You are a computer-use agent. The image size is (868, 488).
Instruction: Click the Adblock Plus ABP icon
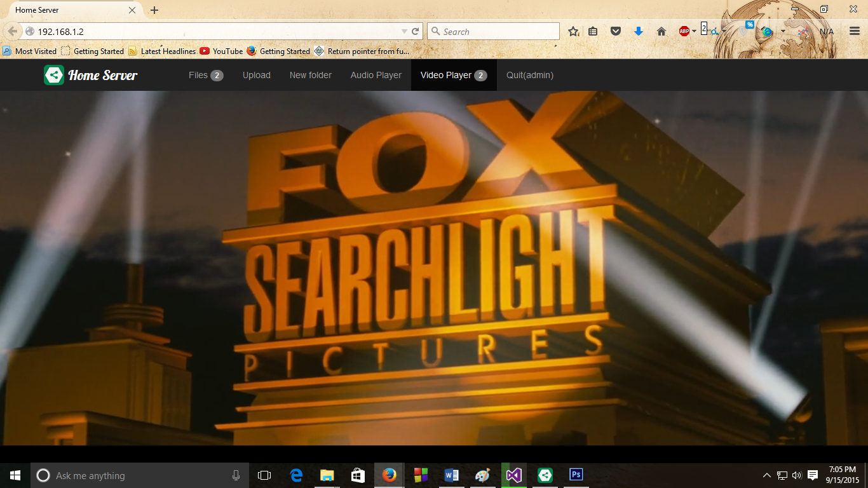point(684,31)
